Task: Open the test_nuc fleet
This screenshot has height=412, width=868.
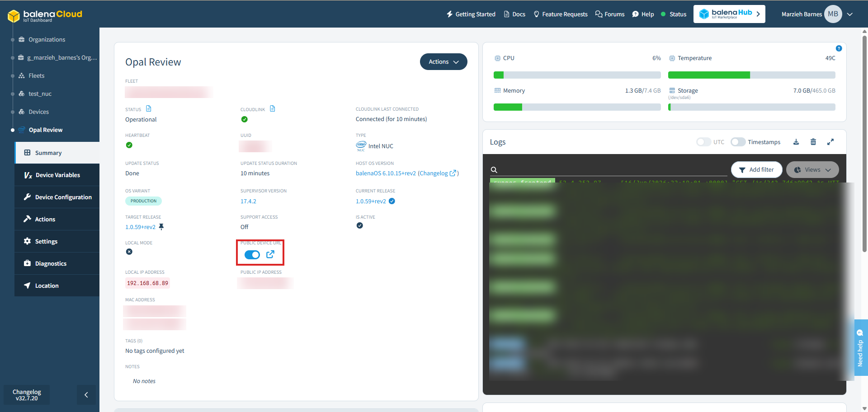Action: click(x=40, y=94)
